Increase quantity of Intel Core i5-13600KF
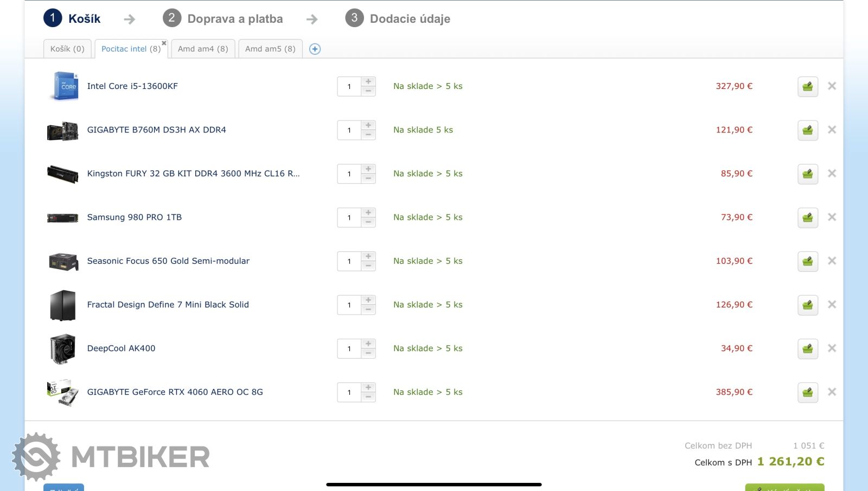Viewport: 868px width, 491px height. [368, 81]
